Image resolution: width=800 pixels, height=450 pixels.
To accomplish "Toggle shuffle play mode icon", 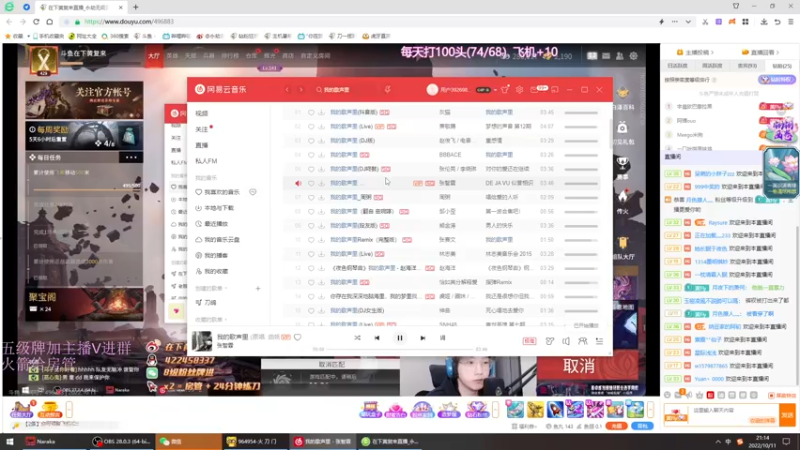I will coord(357,338).
